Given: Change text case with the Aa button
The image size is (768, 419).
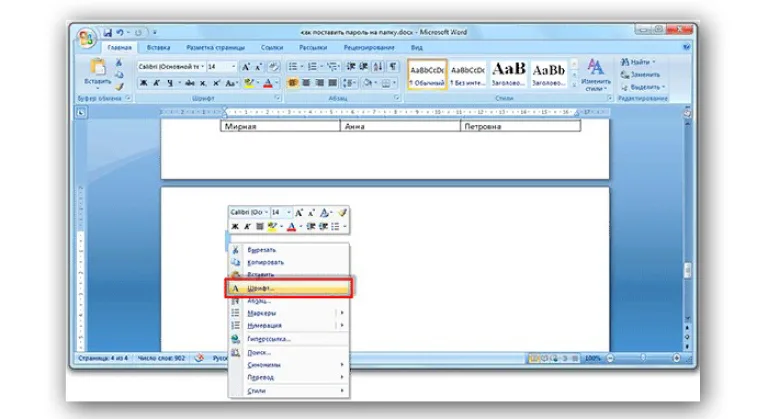Looking at the screenshot, I should 231,83.
